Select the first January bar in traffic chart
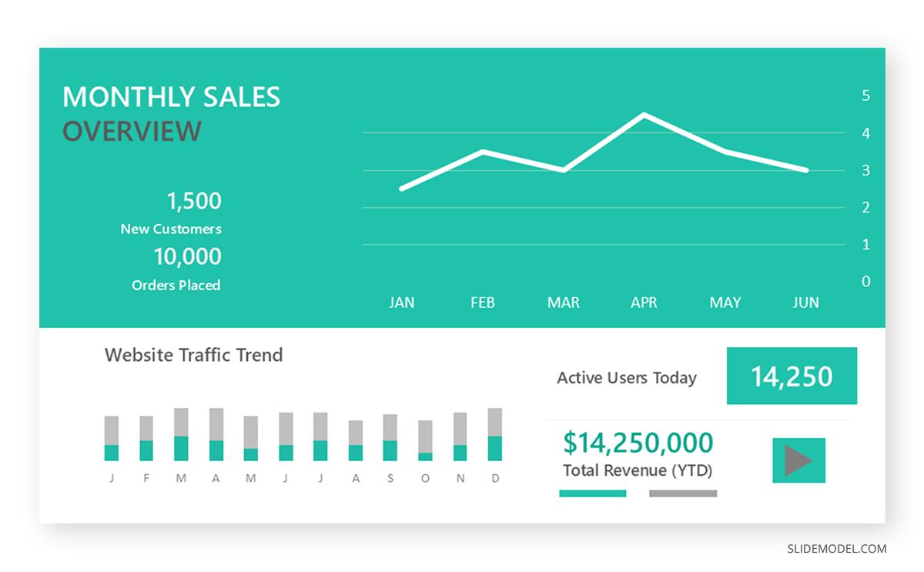The image size is (924, 572). [x=112, y=438]
